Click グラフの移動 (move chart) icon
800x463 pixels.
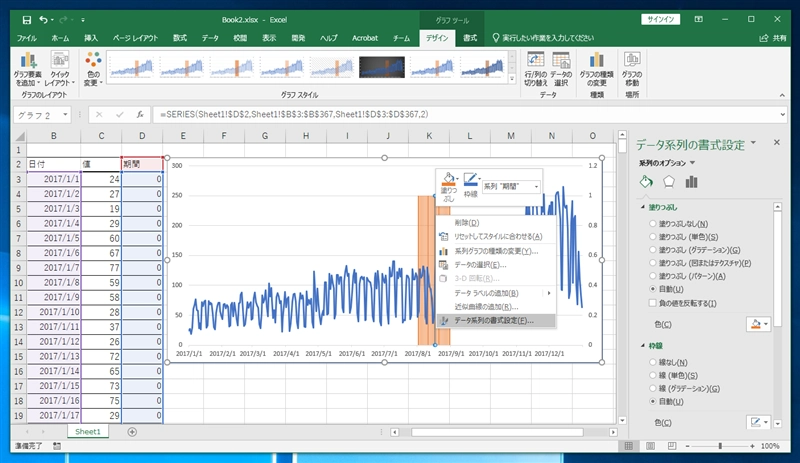632,69
